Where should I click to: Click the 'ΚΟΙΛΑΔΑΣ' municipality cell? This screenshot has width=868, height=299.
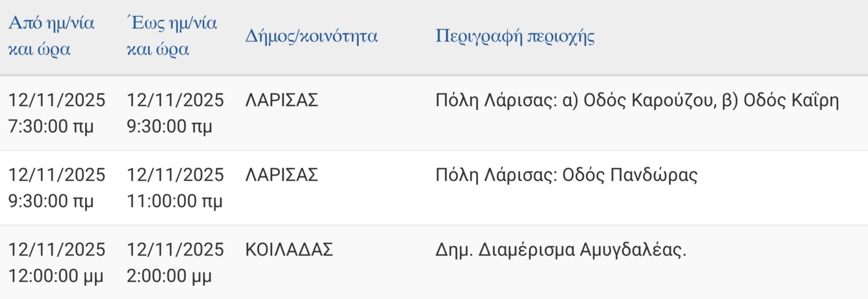[289, 250]
